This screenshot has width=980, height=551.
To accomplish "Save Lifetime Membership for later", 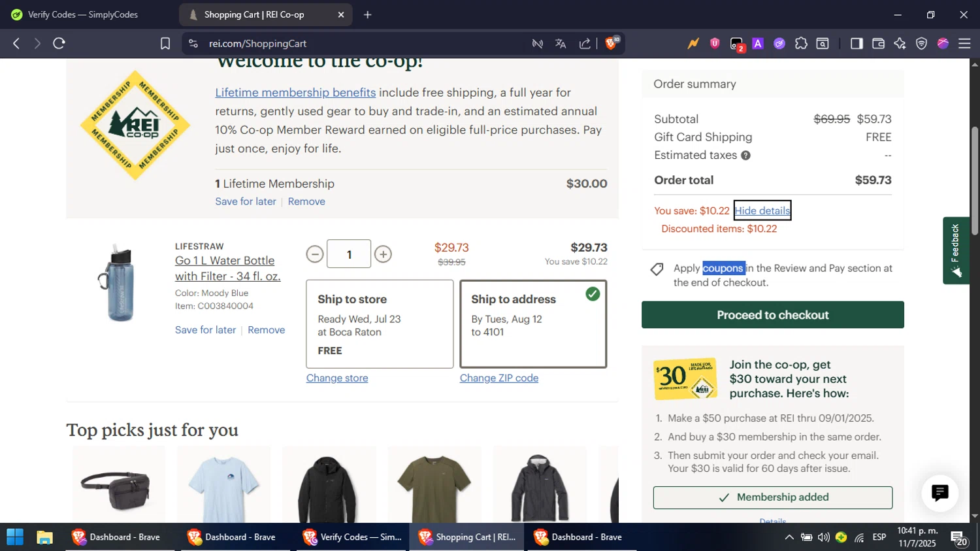I will pos(246,201).
